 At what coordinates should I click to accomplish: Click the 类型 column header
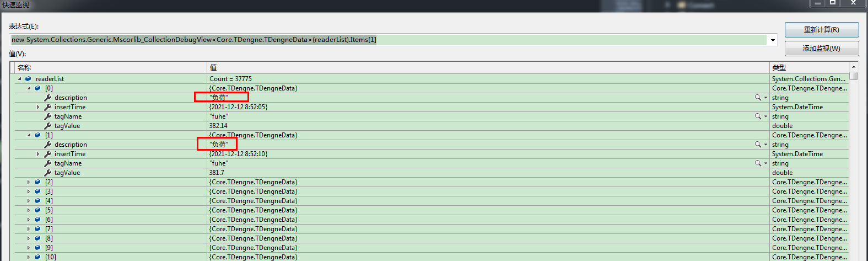pos(809,67)
